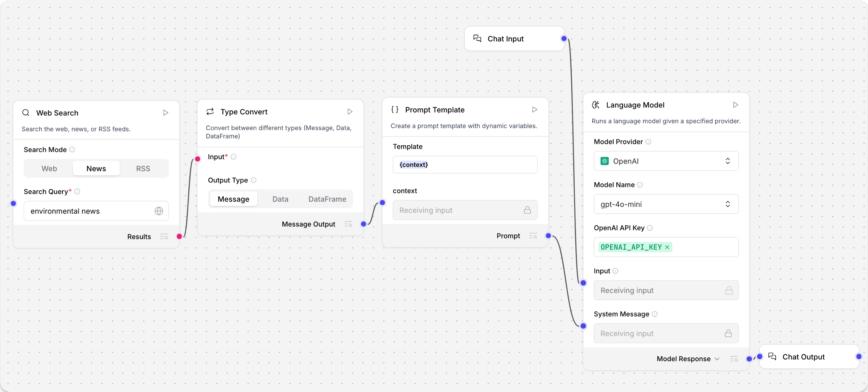Screen dimensions: 868x392
Task: Select the Web search mode option
Action: tap(49, 168)
